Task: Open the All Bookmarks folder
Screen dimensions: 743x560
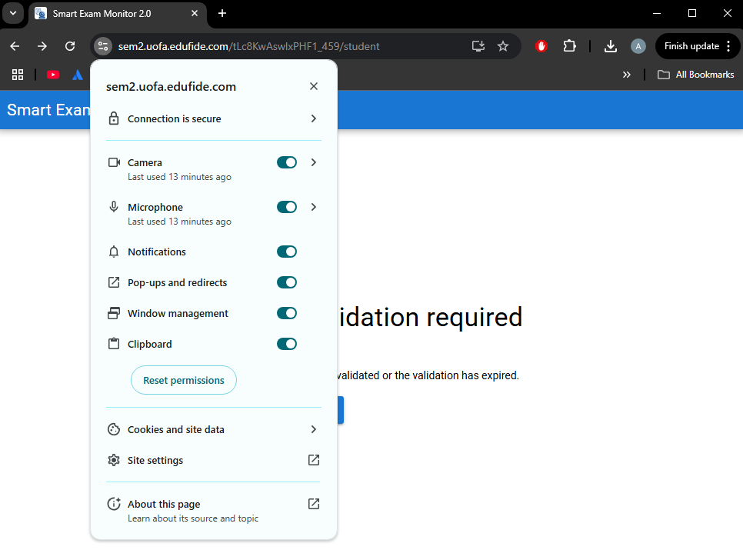Action: point(695,75)
